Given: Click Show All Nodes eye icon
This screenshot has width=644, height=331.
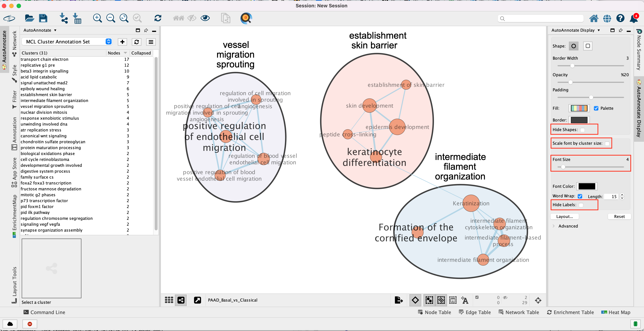Looking at the screenshot, I should click(x=205, y=18).
